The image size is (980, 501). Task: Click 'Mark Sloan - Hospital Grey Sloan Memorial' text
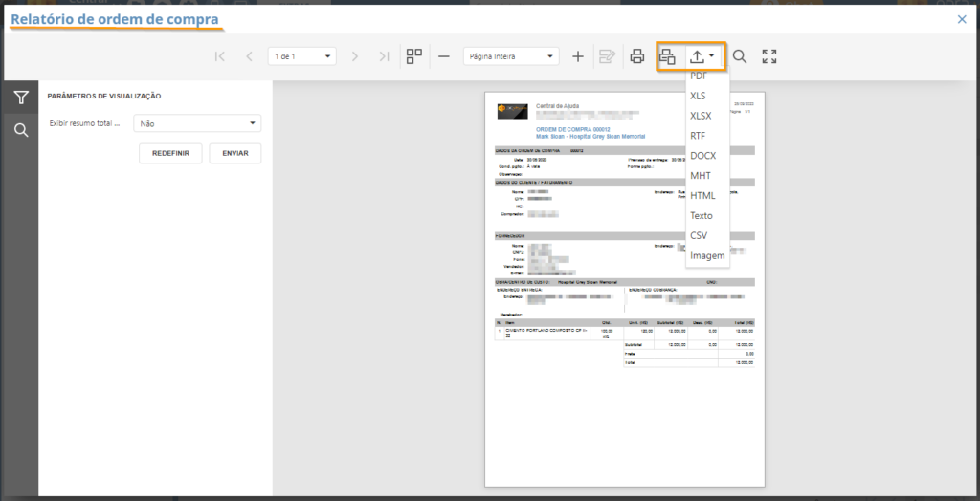click(x=590, y=136)
